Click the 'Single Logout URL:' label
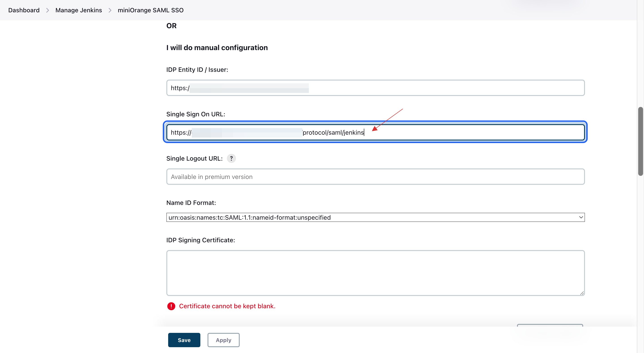This screenshot has width=644, height=353. click(194, 158)
